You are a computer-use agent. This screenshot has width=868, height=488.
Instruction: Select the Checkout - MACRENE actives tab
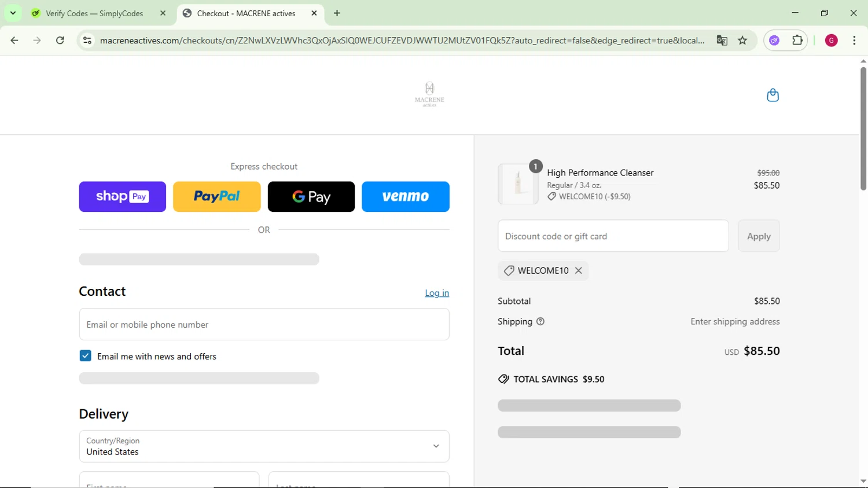pyautogui.click(x=246, y=13)
